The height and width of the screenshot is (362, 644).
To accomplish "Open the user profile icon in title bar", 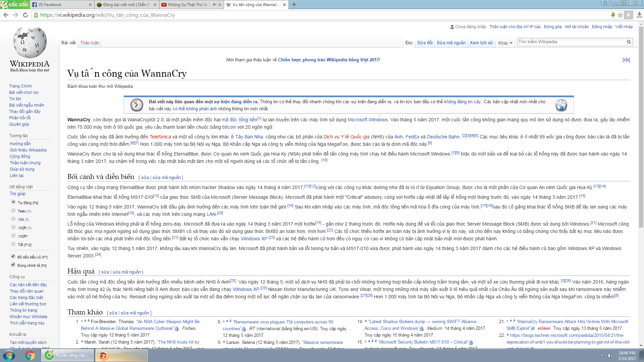I will coord(605,3).
